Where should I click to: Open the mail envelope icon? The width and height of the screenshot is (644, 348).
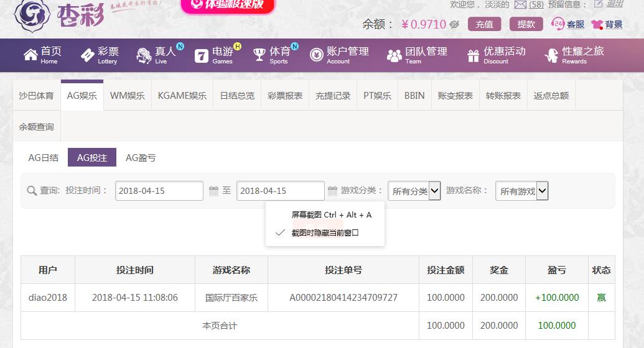520,4
